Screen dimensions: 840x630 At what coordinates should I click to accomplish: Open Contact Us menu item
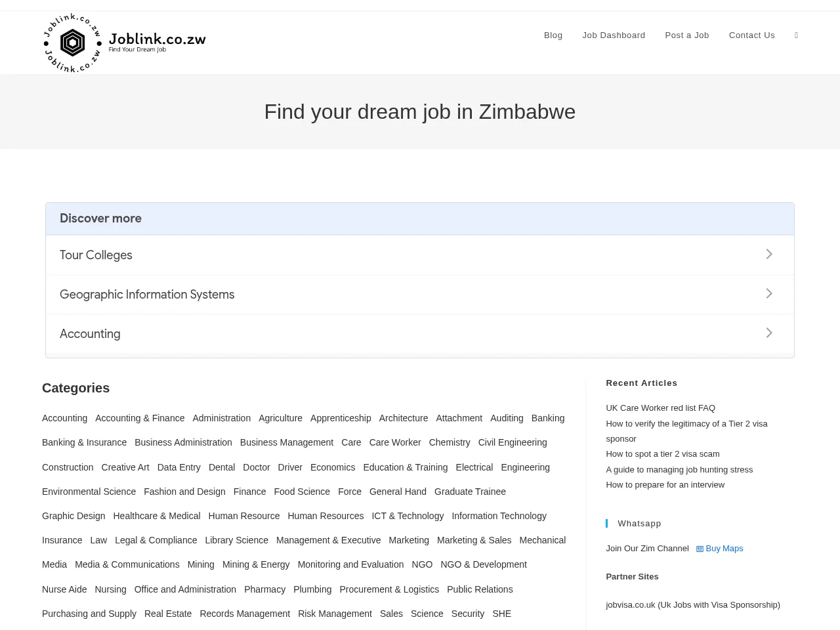(x=752, y=35)
